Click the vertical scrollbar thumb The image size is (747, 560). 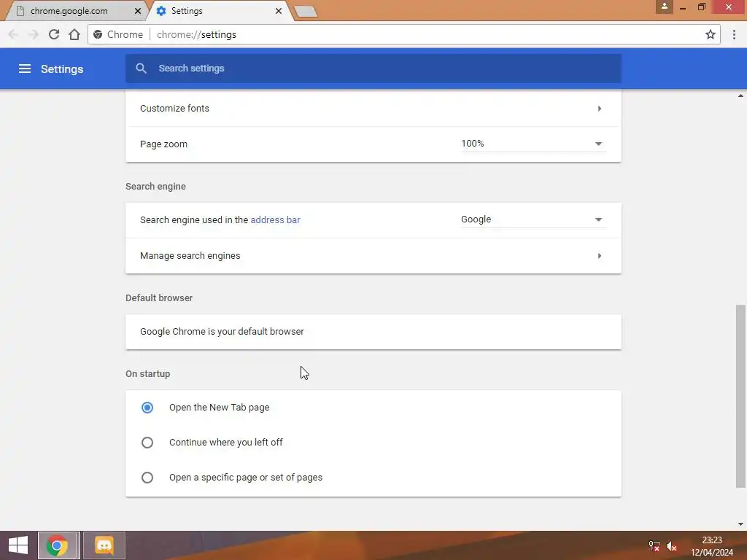click(x=740, y=396)
